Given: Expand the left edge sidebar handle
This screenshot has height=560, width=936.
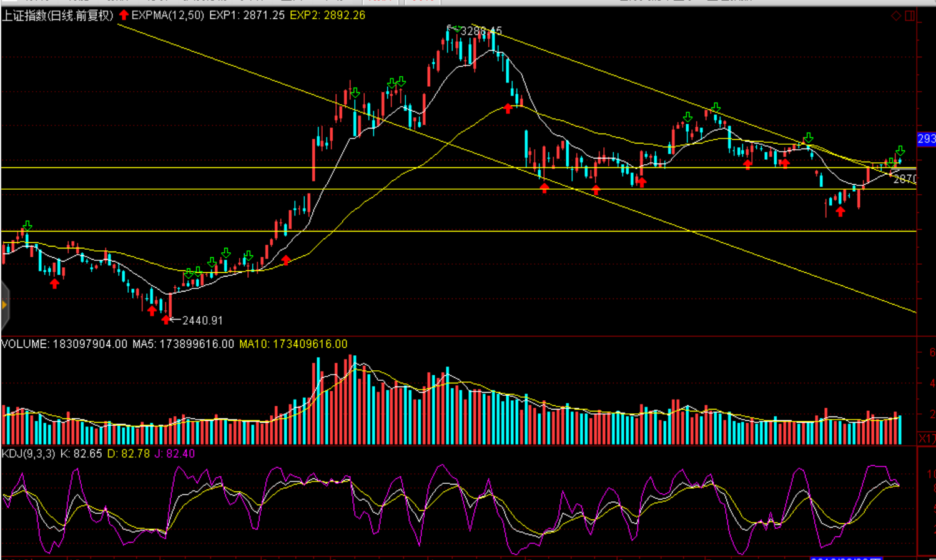Looking at the screenshot, I should 4,305.
